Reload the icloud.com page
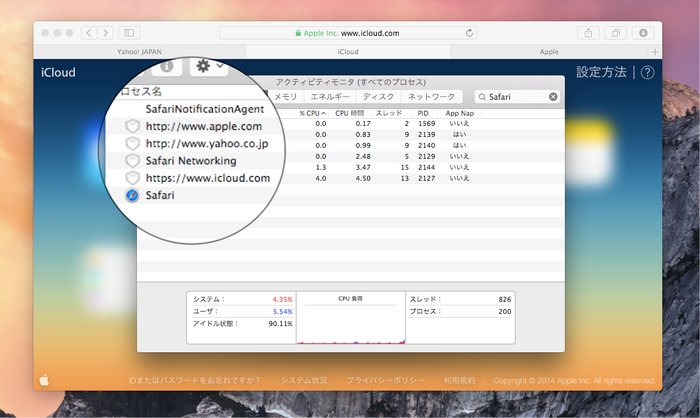This screenshot has height=418, width=700. click(469, 33)
